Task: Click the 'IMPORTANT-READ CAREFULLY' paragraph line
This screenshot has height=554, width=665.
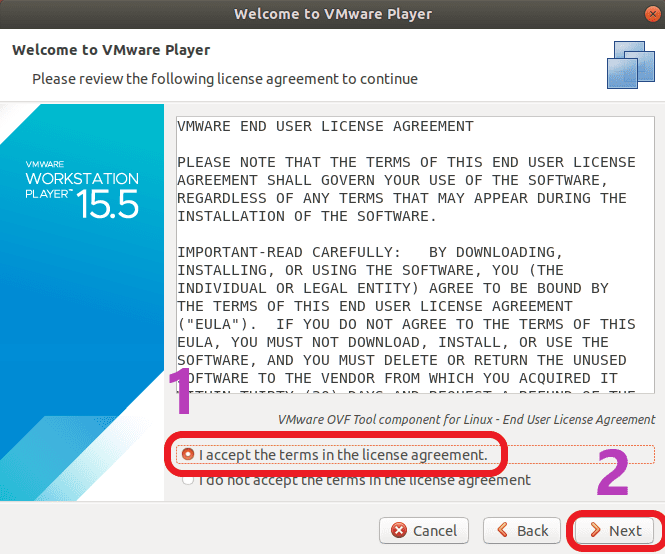Action: click(370, 252)
